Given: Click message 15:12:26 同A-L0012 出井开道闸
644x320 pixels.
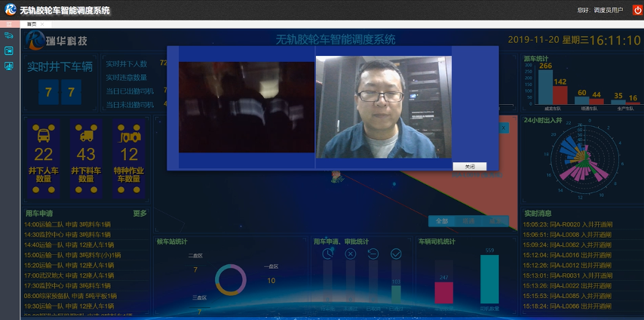Looking at the screenshot, I should click(567, 266).
